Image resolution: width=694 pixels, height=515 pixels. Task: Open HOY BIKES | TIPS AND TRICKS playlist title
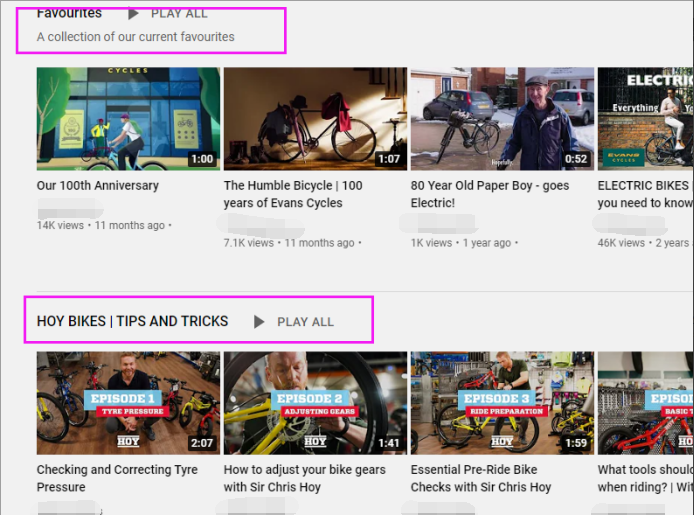point(132,321)
